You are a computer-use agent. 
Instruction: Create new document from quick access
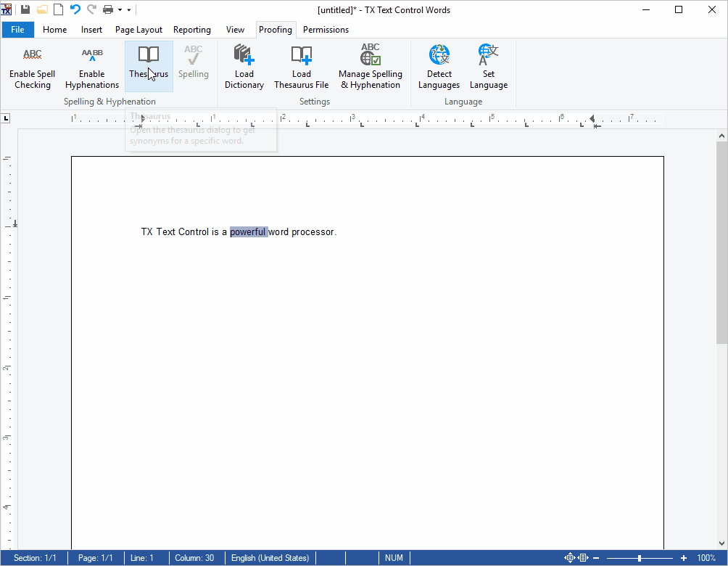point(58,10)
